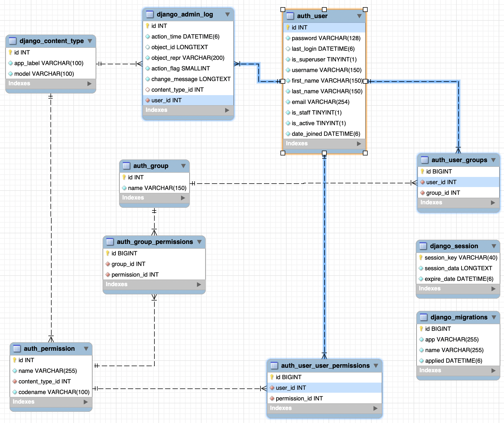
Task: Collapse the django_content_type table with header arrow
Action: pyautogui.click(x=90, y=41)
